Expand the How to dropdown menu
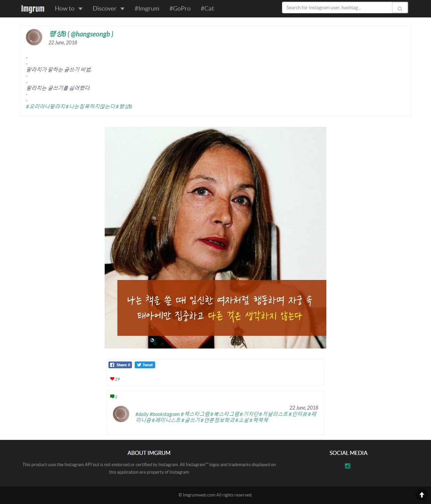Viewport: 431px width, 504px height. pos(69,9)
